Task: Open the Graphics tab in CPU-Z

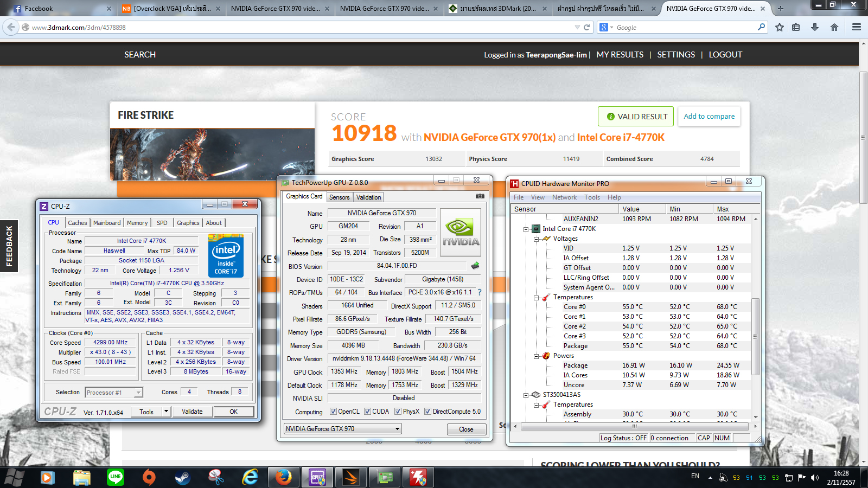Action: pyautogui.click(x=188, y=223)
